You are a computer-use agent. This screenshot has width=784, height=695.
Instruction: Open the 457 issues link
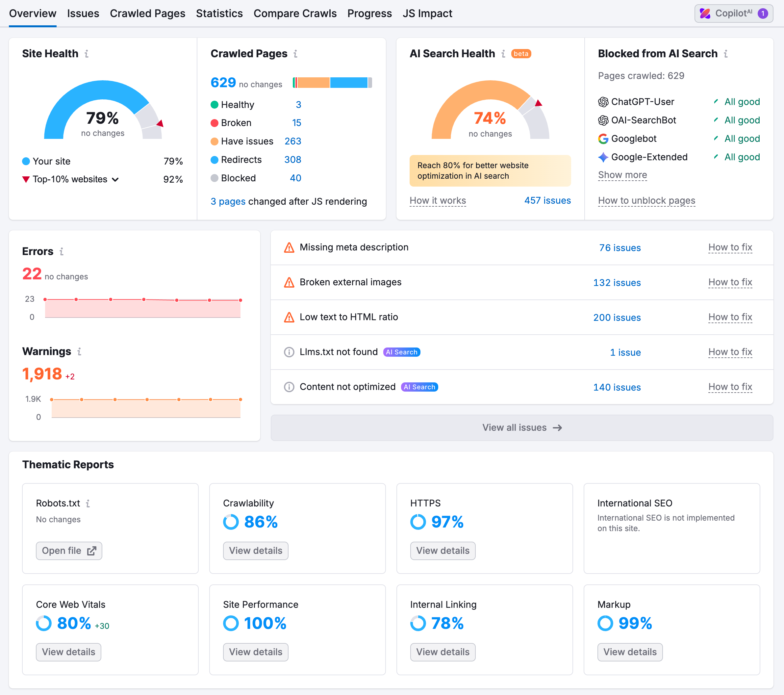pyautogui.click(x=547, y=201)
